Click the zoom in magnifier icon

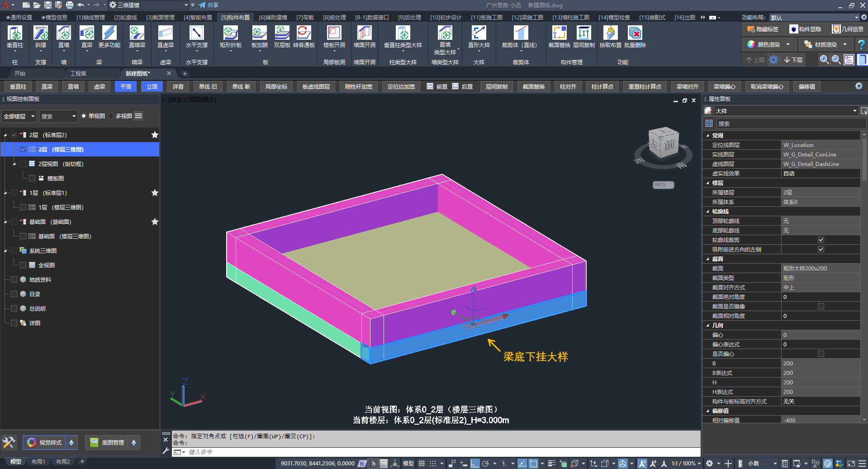pyautogui.click(x=824, y=60)
